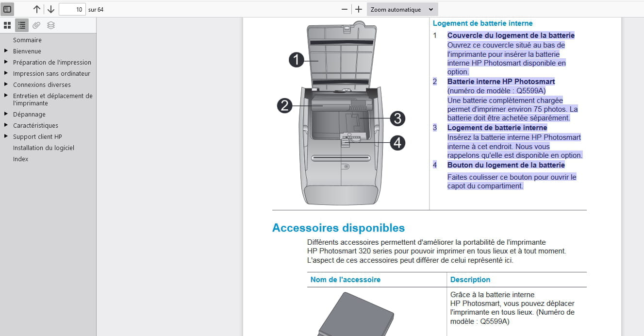Click the text '(numéro de modèle : Q5599A)'
Viewport: 644px width, 336px height.
(497, 91)
